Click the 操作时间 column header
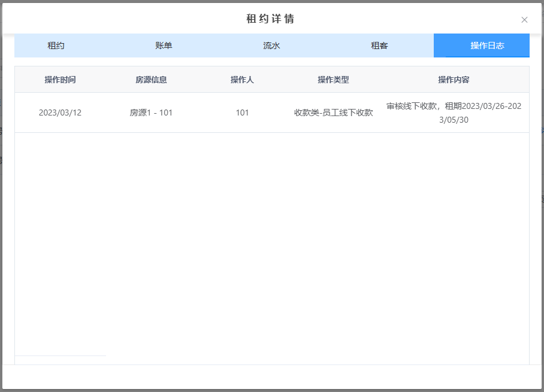 click(x=60, y=80)
